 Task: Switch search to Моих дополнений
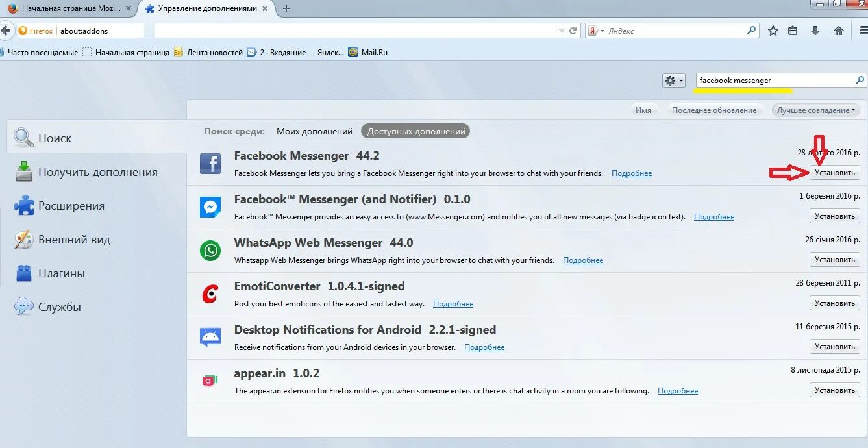314,131
